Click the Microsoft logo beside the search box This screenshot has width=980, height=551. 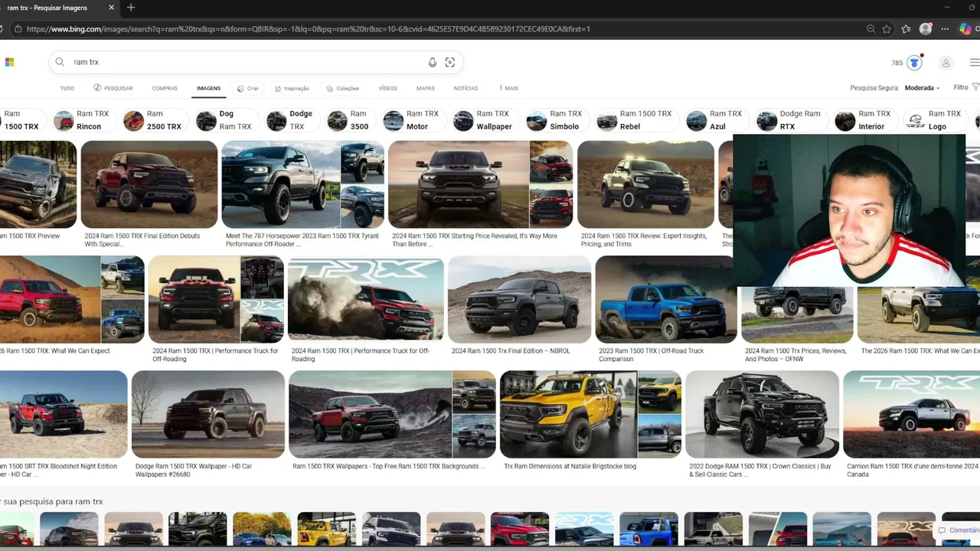pyautogui.click(x=9, y=62)
